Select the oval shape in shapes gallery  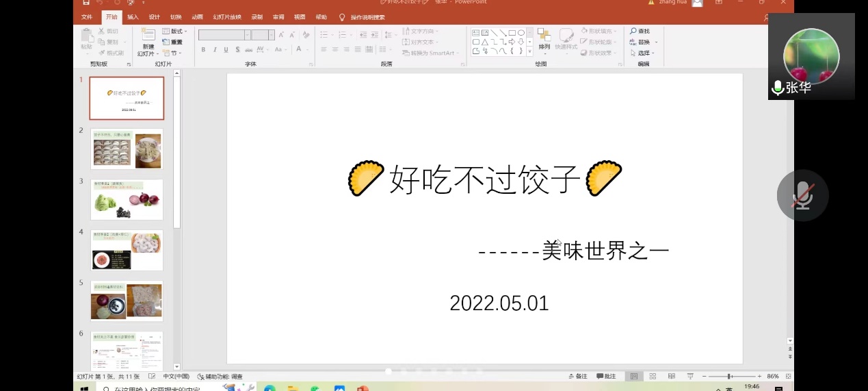coord(521,32)
